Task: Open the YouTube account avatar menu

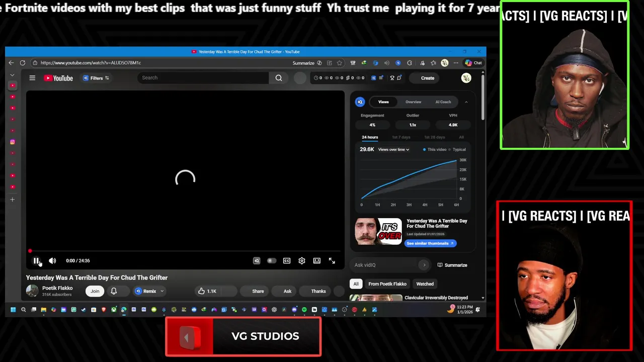Action: (466, 78)
